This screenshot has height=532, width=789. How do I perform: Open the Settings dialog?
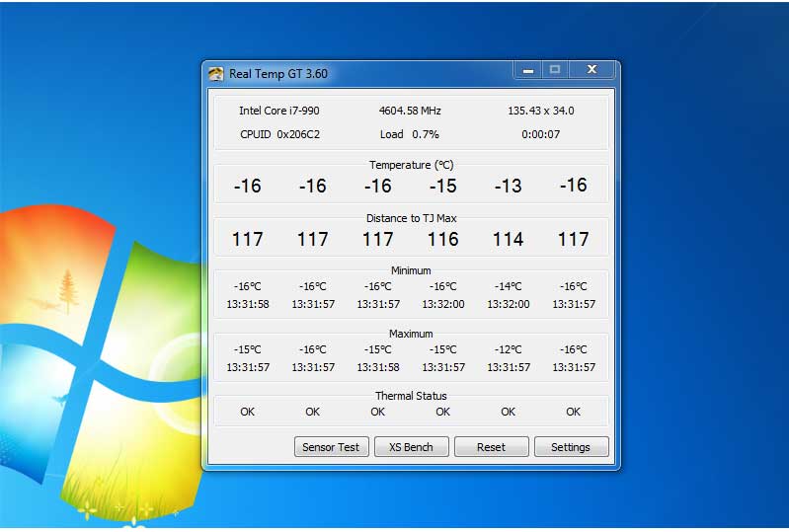coord(571,446)
